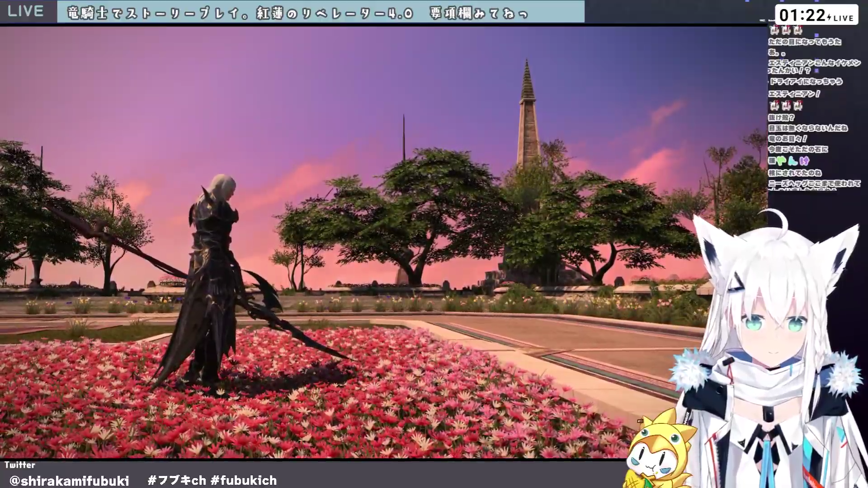
Task: Click the @shirakamifubuki Twitter handle
Action: pos(69,480)
